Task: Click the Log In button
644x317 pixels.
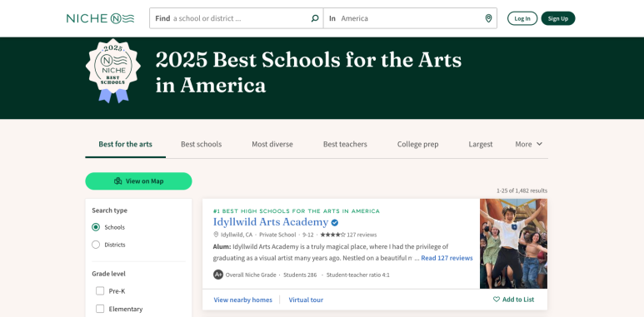Action: (522, 18)
